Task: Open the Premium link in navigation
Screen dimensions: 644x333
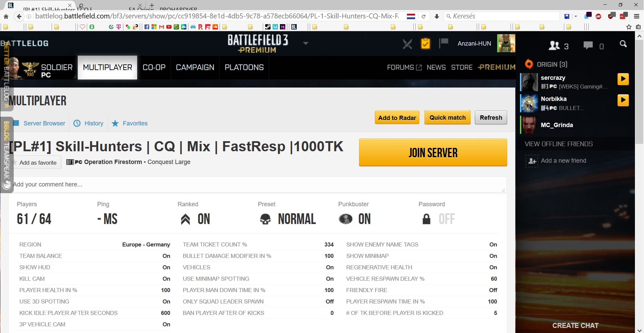Action: click(x=496, y=67)
